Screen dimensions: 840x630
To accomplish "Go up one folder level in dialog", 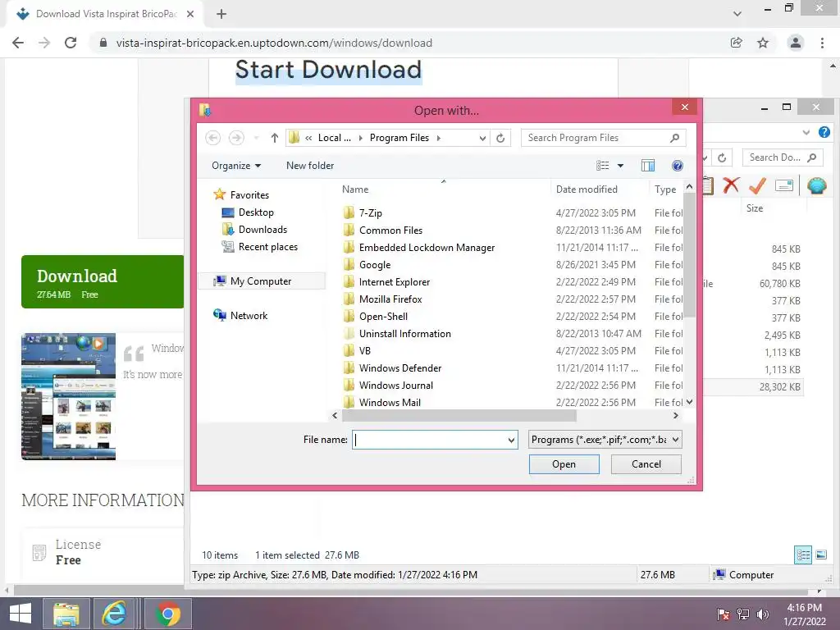I will pyautogui.click(x=274, y=138).
